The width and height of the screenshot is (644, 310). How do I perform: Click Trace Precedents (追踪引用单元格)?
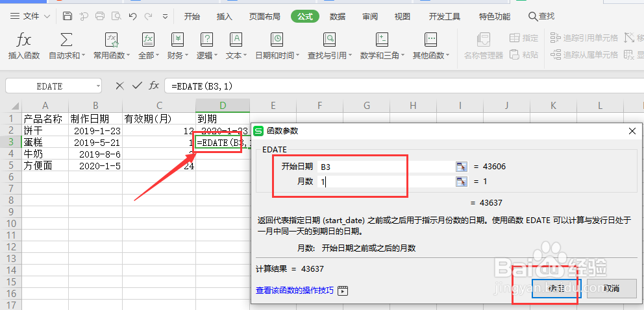click(584, 38)
